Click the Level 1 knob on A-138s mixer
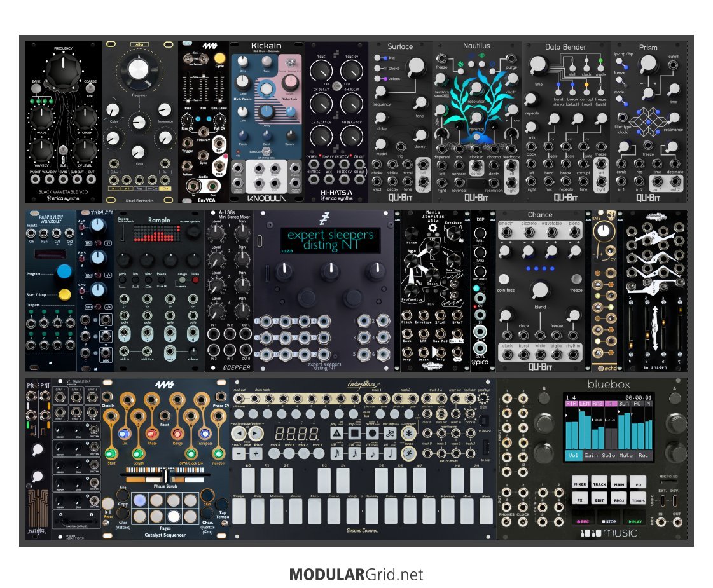The height and width of the screenshot is (588, 713). pos(216,233)
